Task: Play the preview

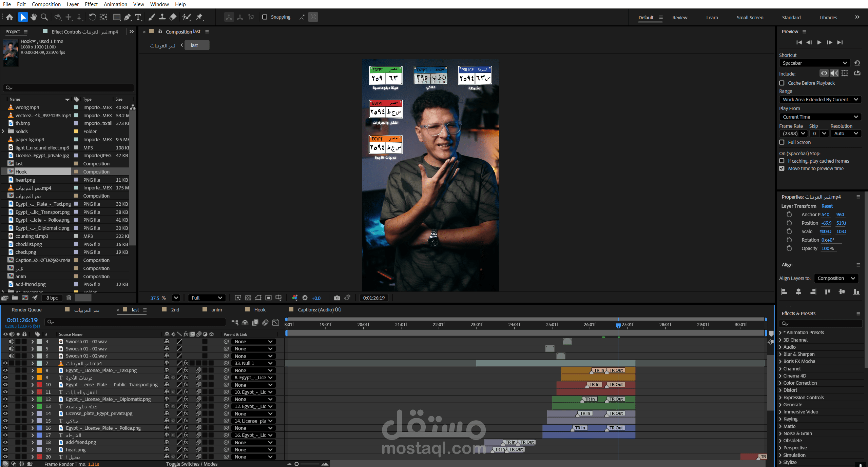Action: click(819, 42)
